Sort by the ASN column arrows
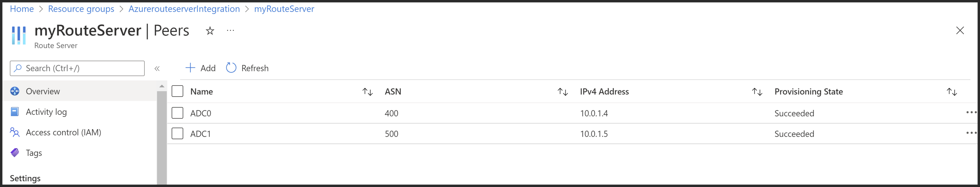Viewport: 980px width, 187px height. [563, 92]
